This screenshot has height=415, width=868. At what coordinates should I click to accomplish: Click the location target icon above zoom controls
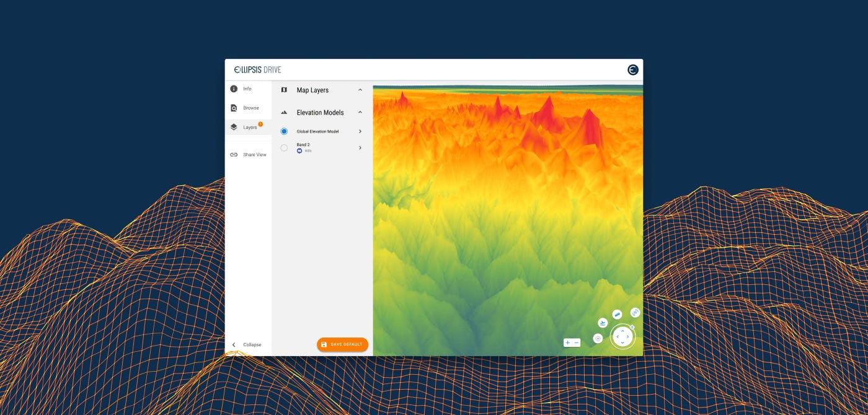point(598,338)
